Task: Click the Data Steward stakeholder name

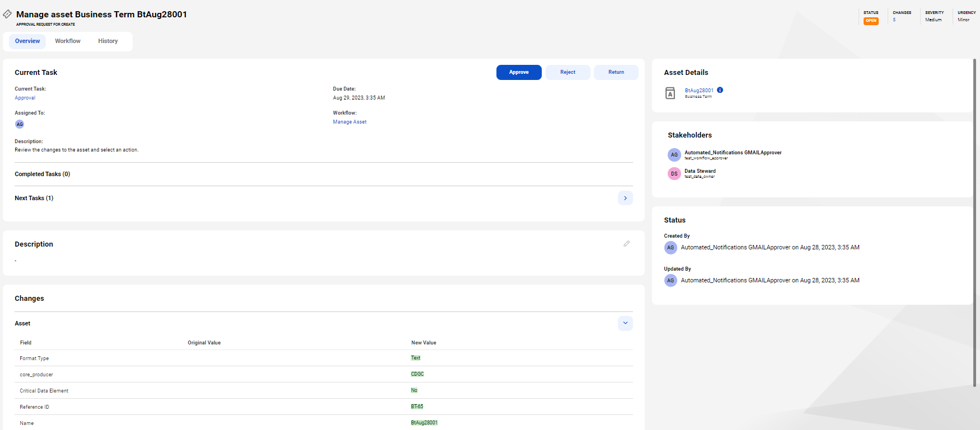Action: [700, 171]
